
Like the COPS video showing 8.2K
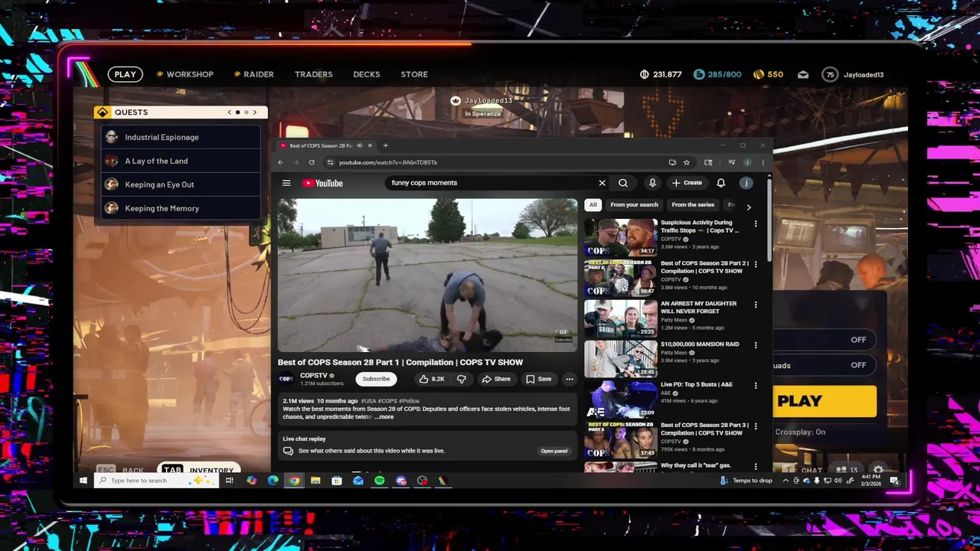432,379
